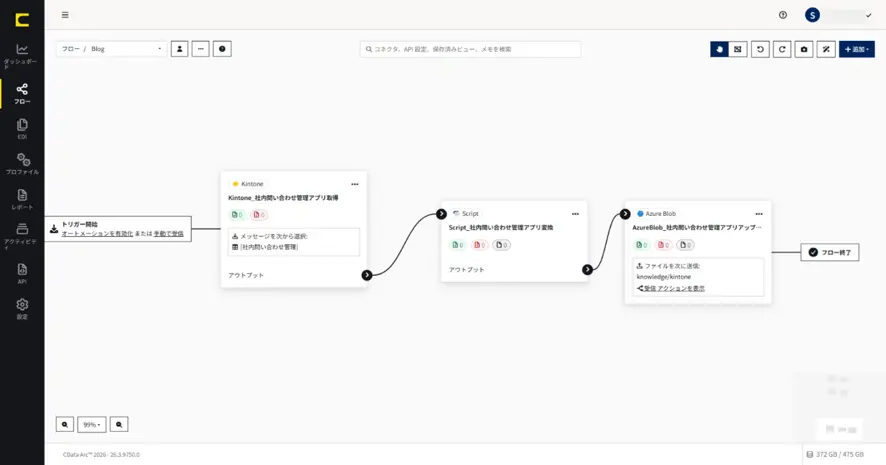This screenshot has height=465, width=886.
Task: Undo the last flow change
Action: pos(760,49)
